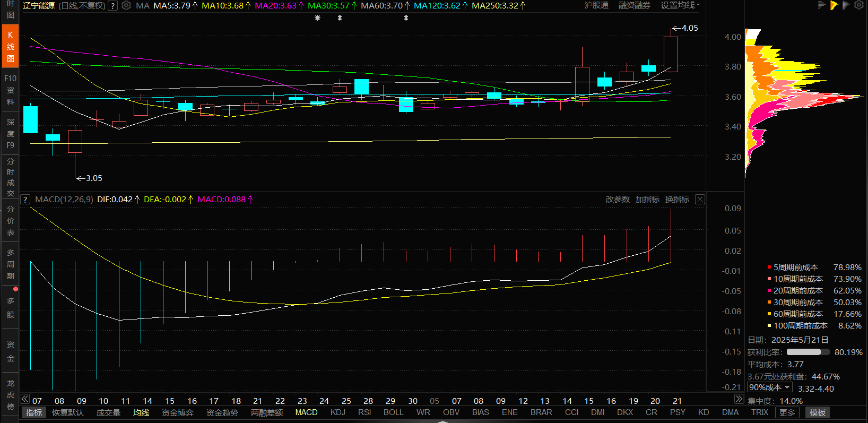Open F10资料 sidebar tab
868x423 pixels.
click(10, 90)
